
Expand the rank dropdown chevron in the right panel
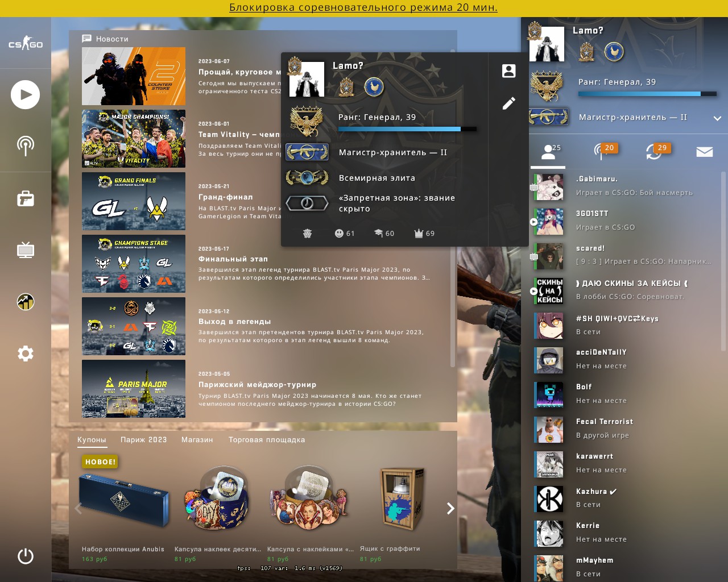pos(717,118)
